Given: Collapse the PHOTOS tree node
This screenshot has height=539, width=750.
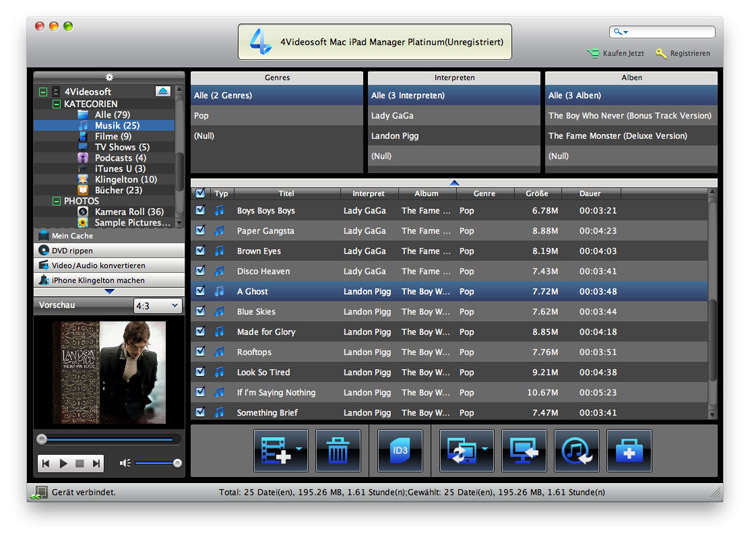Looking at the screenshot, I should 57,201.
